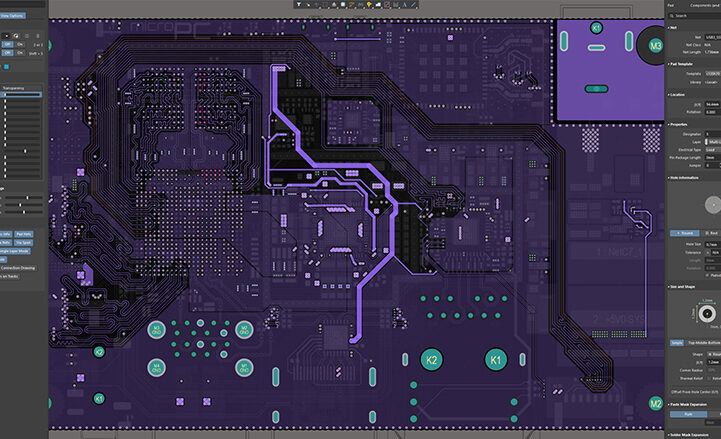Open the Layer dropdown showing Multi-Layer
Image resolution: width=721 pixels, height=439 pixels.
[x=710, y=142]
